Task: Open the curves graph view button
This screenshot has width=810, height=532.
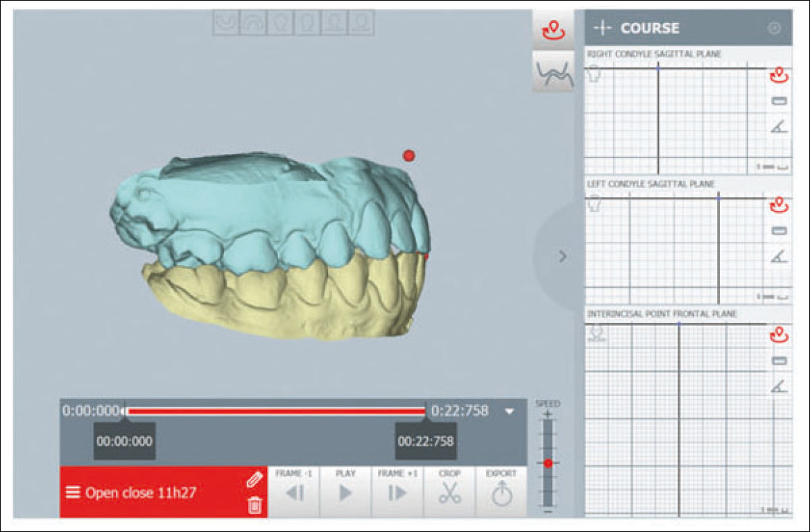Action: pos(553,72)
